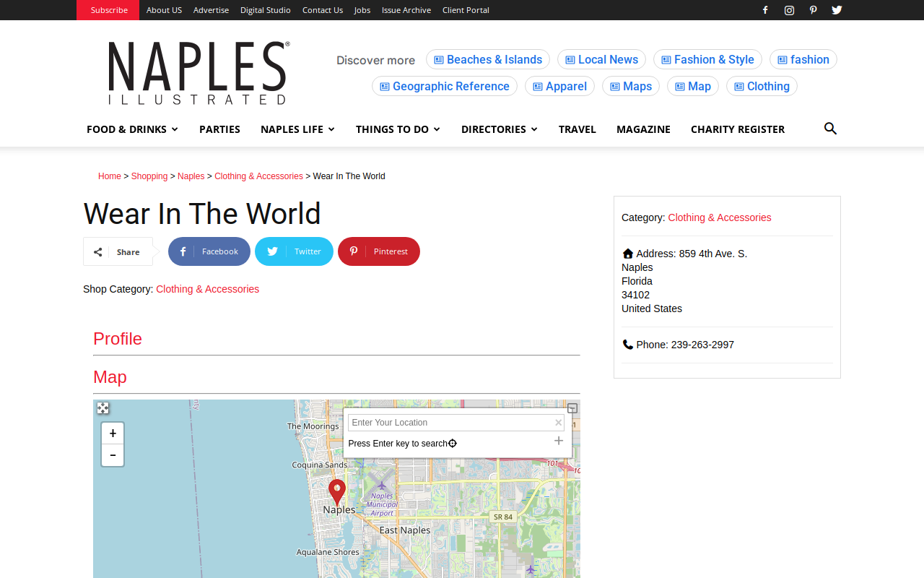Open Charity Register menu item
Viewport: 924px width, 578px height.
tap(738, 129)
